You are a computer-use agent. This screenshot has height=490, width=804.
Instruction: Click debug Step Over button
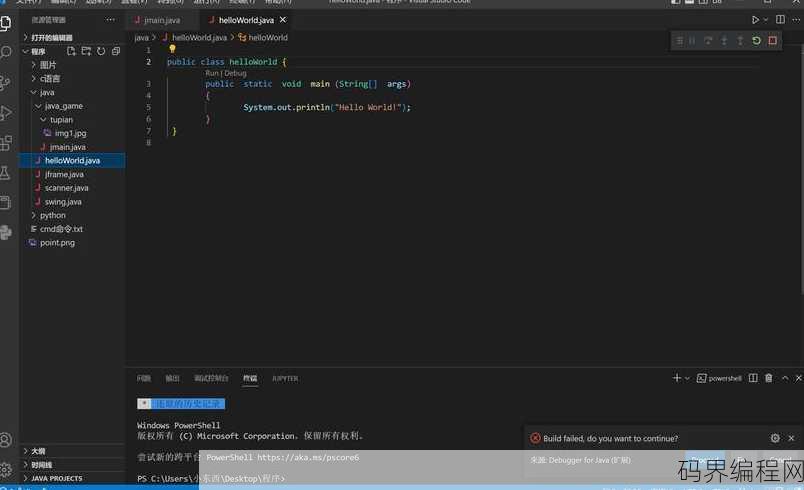[x=708, y=40]
